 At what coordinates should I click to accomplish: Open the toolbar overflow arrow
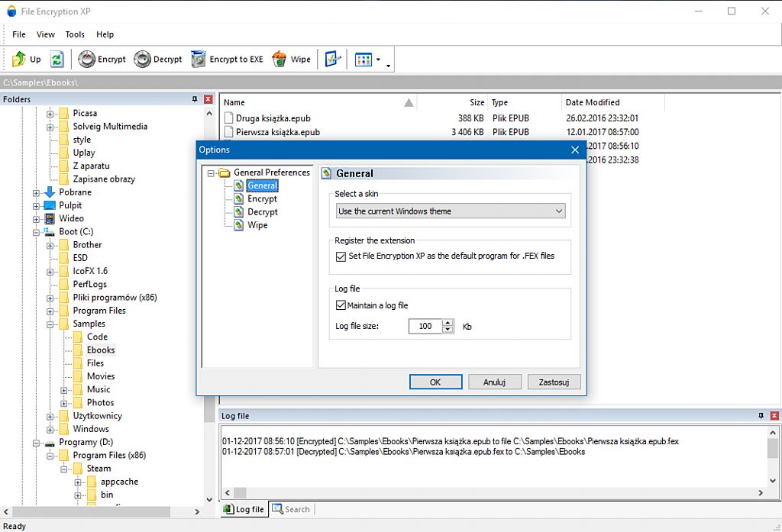point(388,66)
